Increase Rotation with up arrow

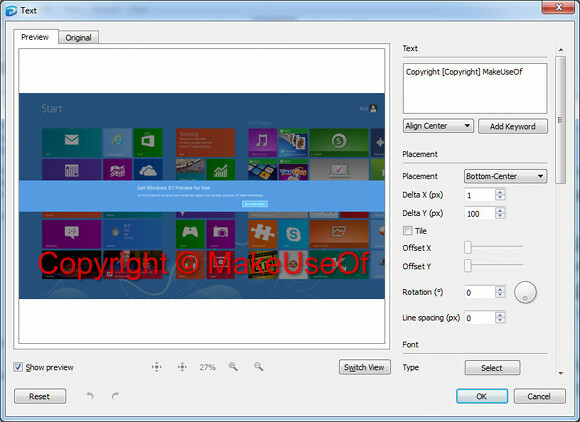(500, 289)
